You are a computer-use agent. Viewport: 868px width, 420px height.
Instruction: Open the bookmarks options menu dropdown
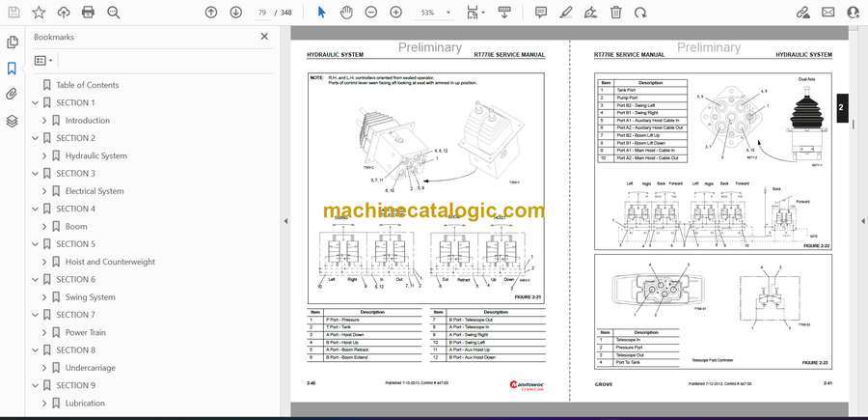[43, 61]
